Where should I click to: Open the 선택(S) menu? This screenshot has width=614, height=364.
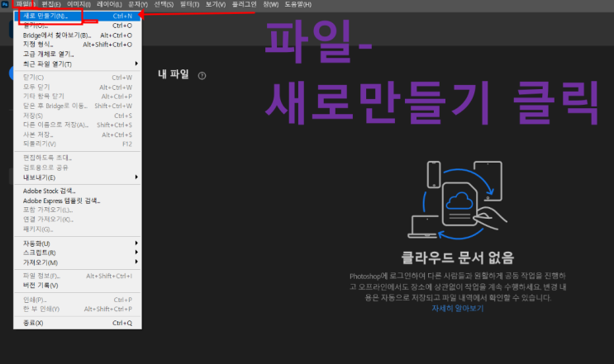tap(164, 4)
